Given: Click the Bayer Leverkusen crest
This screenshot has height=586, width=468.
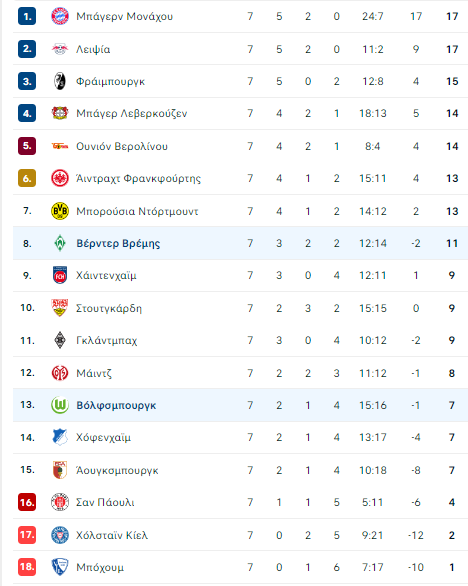Looking at the screenshot, I should coord(60,113).
